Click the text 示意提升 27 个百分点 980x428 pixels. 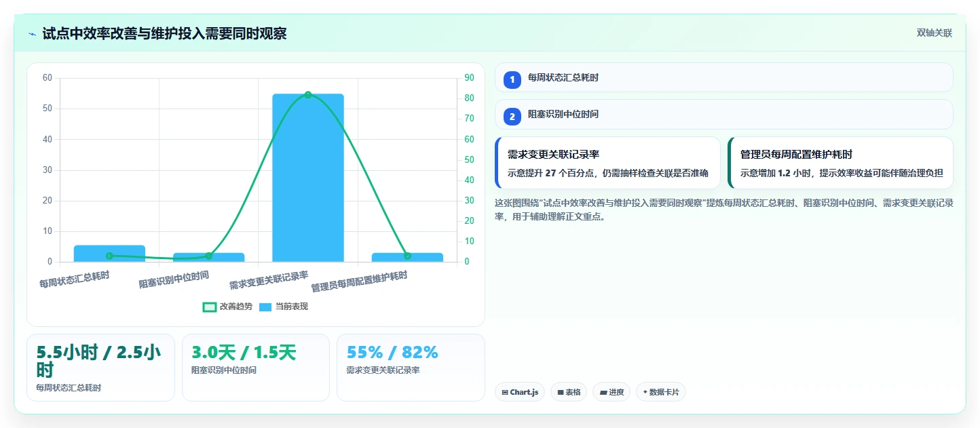pos(552,173)
